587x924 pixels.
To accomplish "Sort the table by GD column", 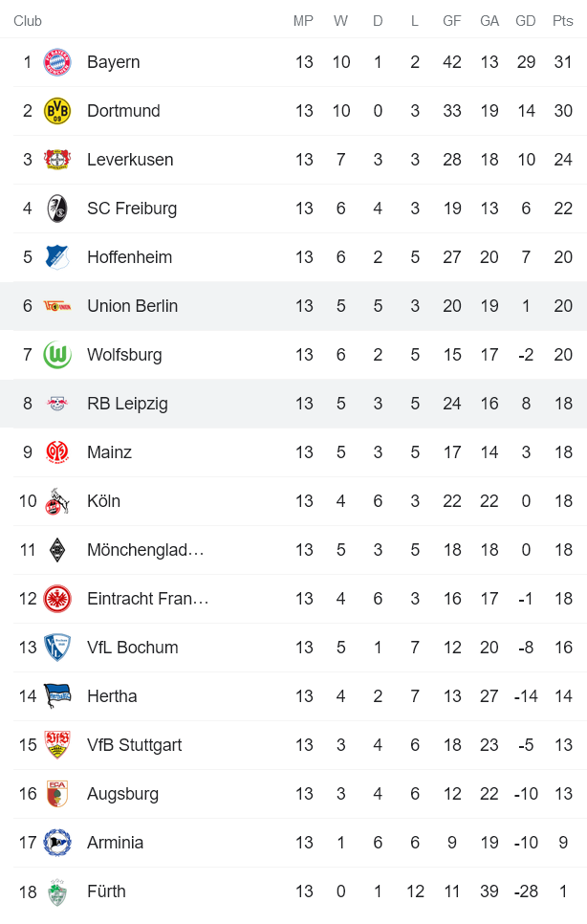I will point(526,20).
